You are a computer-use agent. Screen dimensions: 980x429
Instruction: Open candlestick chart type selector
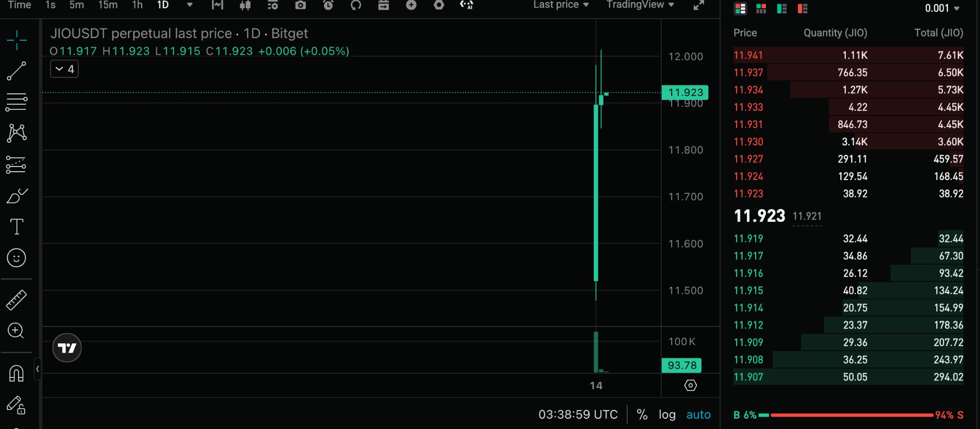(245, 5)
